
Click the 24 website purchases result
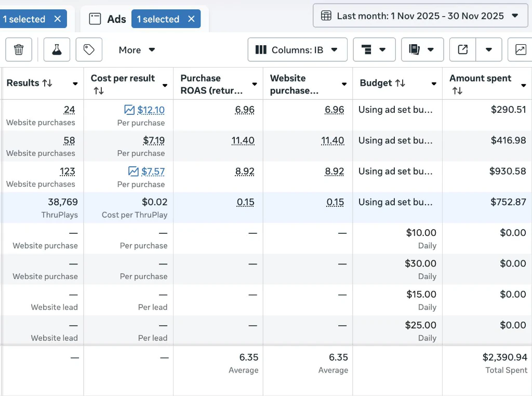tap(69, 110)
